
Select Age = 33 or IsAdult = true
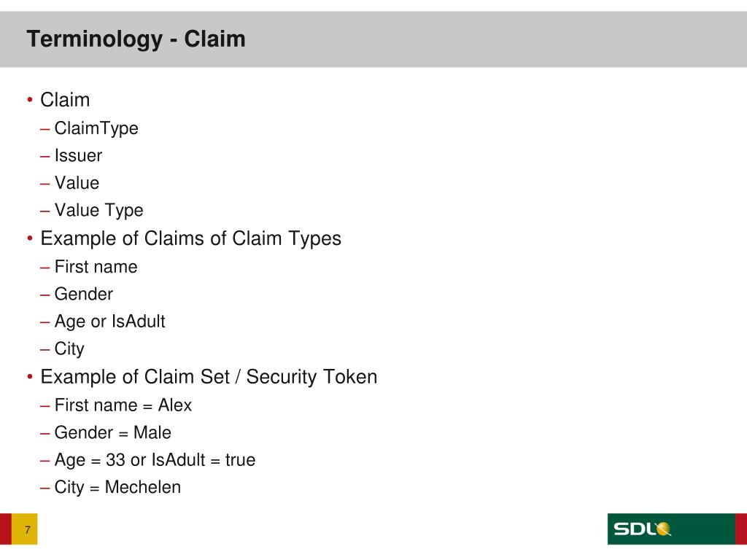point(155,460)
